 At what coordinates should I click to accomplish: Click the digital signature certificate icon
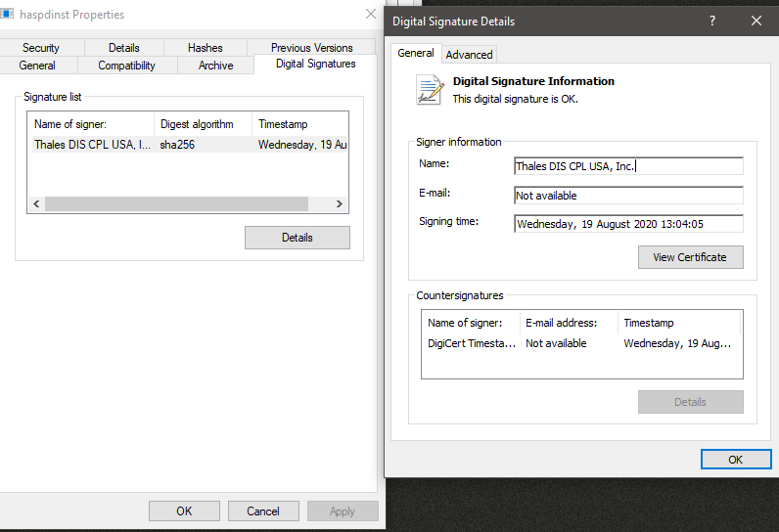pyautogui.click(x=430, y=89)
